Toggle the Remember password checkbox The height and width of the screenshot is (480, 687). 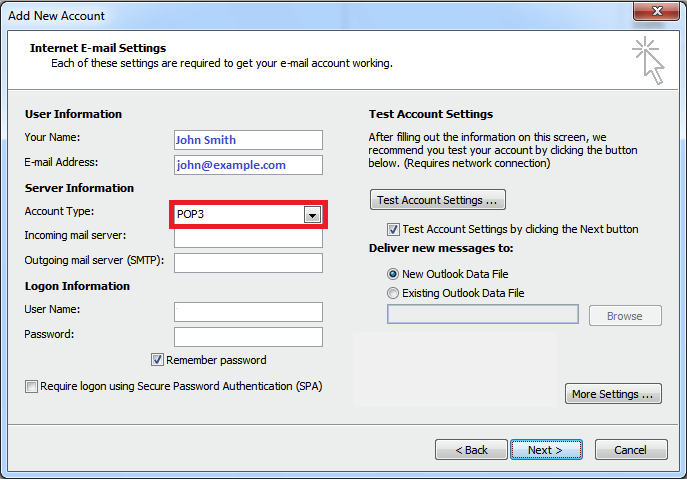(157, 360)
